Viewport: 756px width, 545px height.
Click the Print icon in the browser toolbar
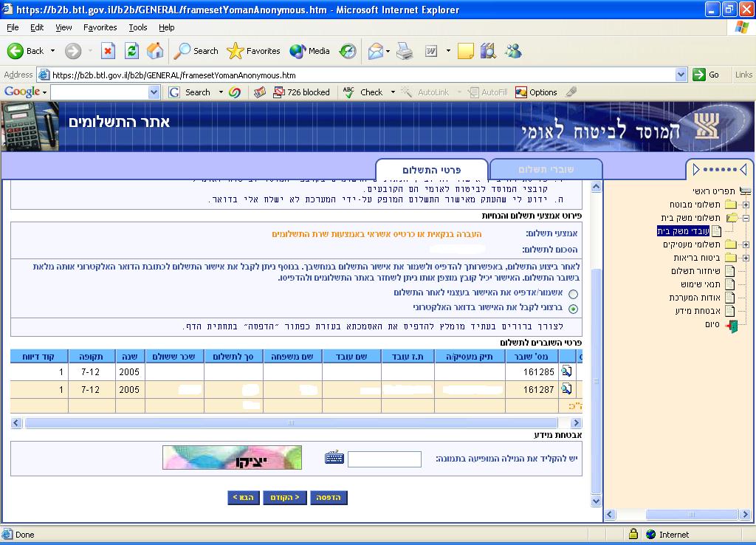pos(404,51)
